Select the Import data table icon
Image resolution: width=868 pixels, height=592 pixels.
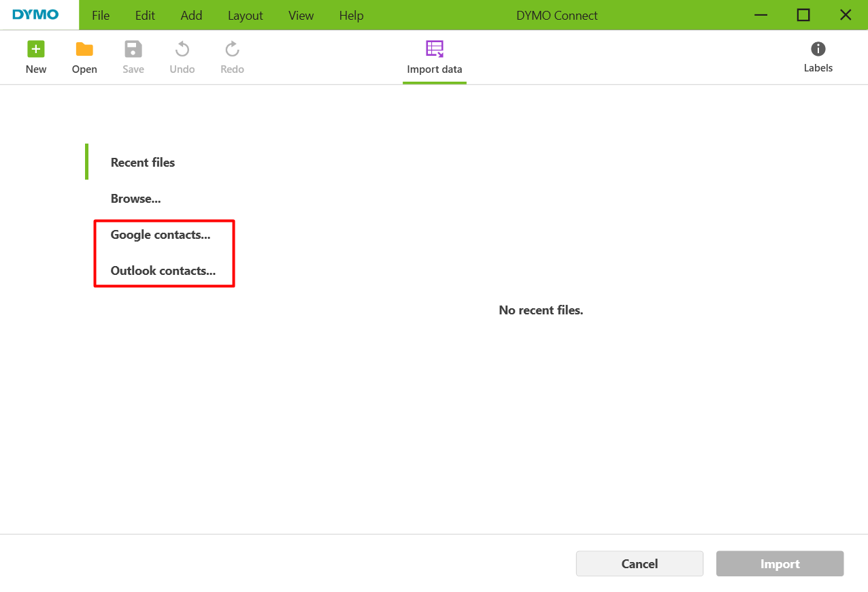(434, 49)
